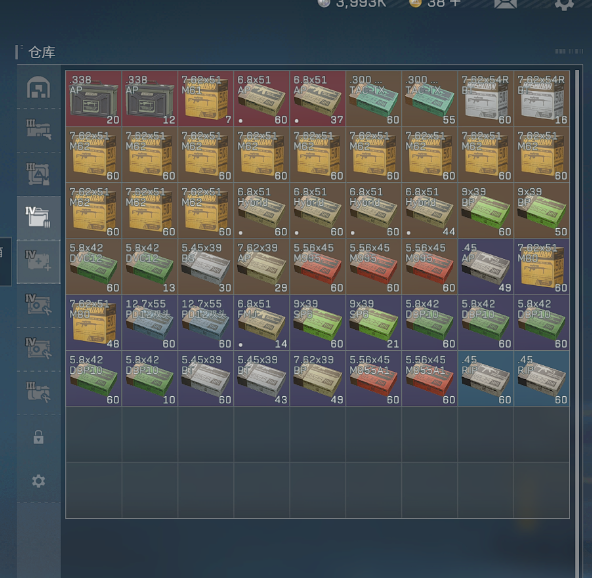Click the 5.45x39 BS stack of 30

206,266
